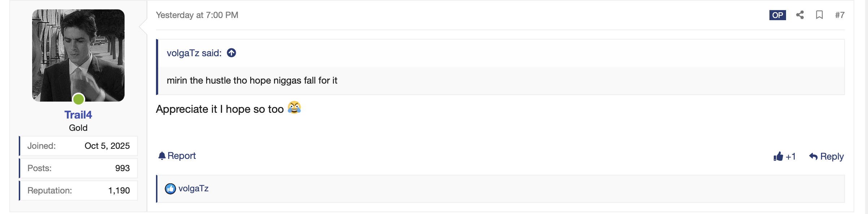Viewport: 868px width, 214px height.
Task: Report this post with the bell icon
Action: pos(162,156)
